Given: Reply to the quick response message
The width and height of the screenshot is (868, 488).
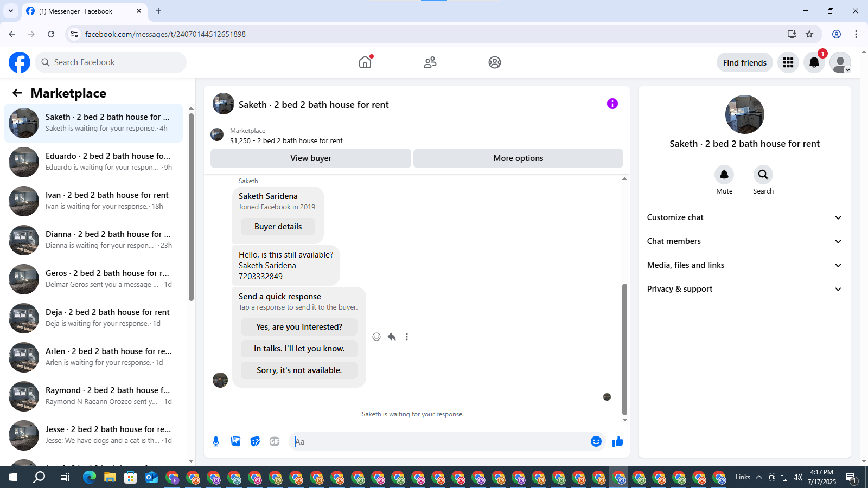Looking at the screenshot, I should (x=392, y=337).
